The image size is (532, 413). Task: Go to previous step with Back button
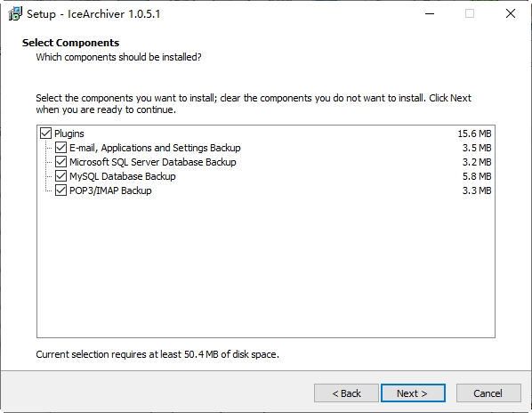point(346,393)
